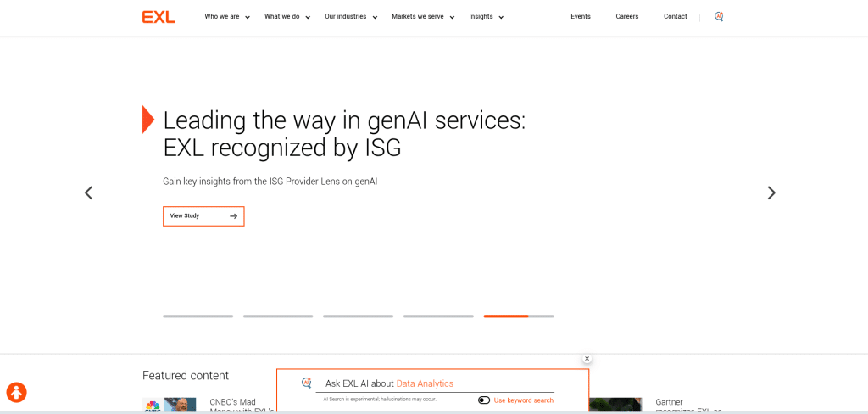The image size is (868, 414).
Task: Select the fifth active carousel indicator
Action: click(x=519, y=316)
